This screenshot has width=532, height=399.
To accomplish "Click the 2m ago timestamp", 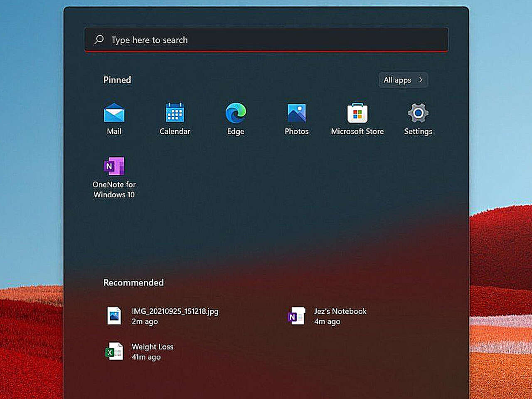I will point(145,322).
